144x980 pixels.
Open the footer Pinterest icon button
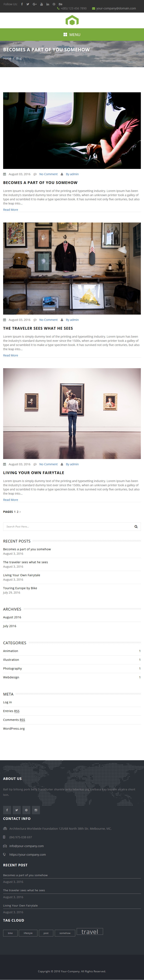click(x=26, y=810)
